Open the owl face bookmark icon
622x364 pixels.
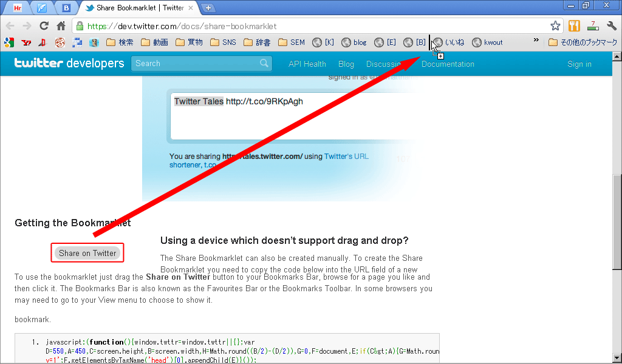tap(94, 42)
